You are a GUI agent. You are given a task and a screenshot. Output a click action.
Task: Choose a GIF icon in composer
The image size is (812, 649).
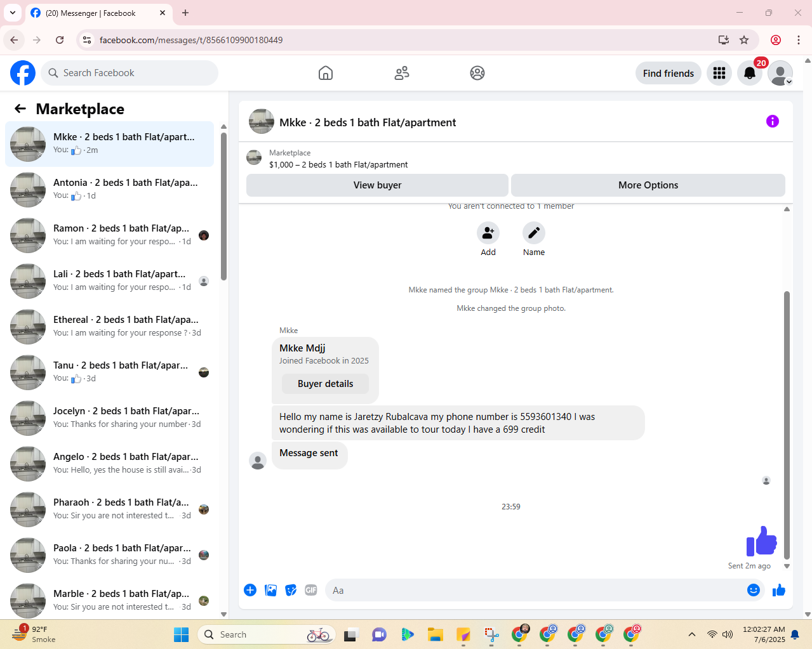[x=311, y=590]
